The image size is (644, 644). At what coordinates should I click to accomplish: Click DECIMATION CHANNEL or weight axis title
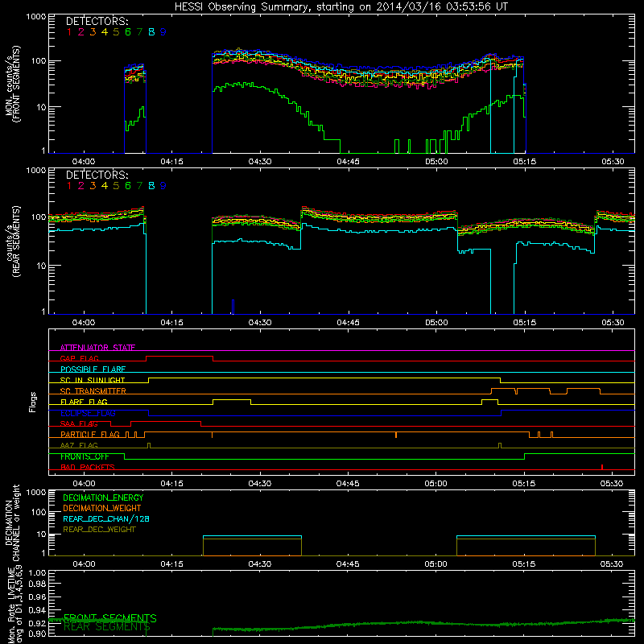pyautogui.click(x=12, y=522)
